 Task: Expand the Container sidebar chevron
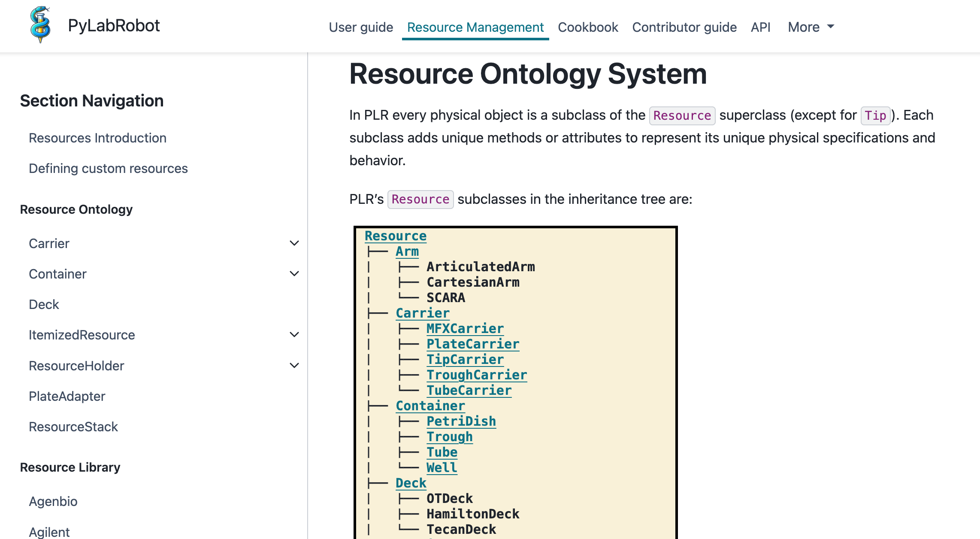(x=294, y=274)
